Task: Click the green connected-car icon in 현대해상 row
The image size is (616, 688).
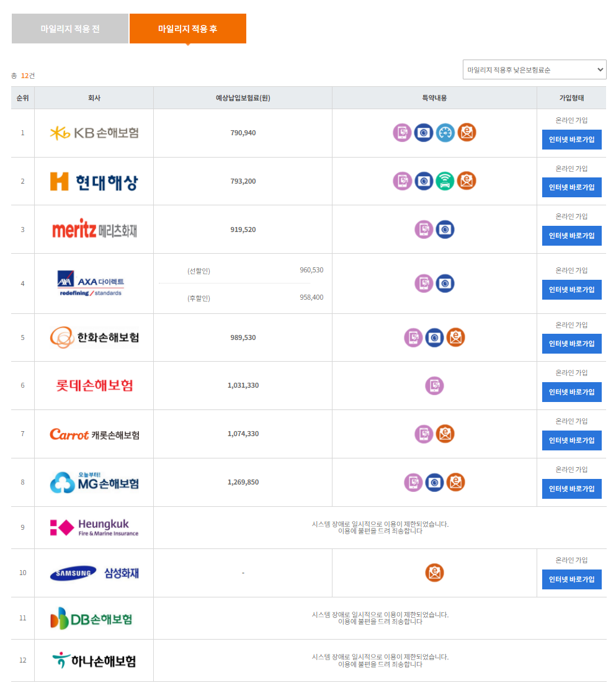Action: click(445, 181)
